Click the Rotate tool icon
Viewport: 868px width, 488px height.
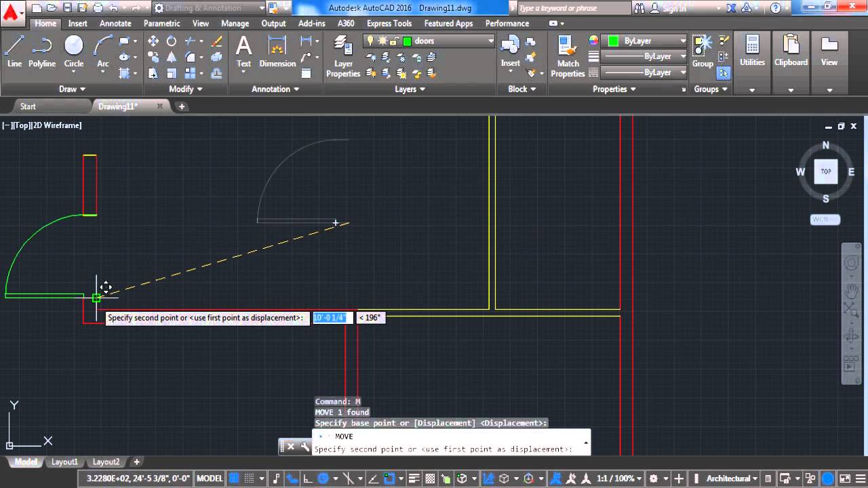pos(172,41)
